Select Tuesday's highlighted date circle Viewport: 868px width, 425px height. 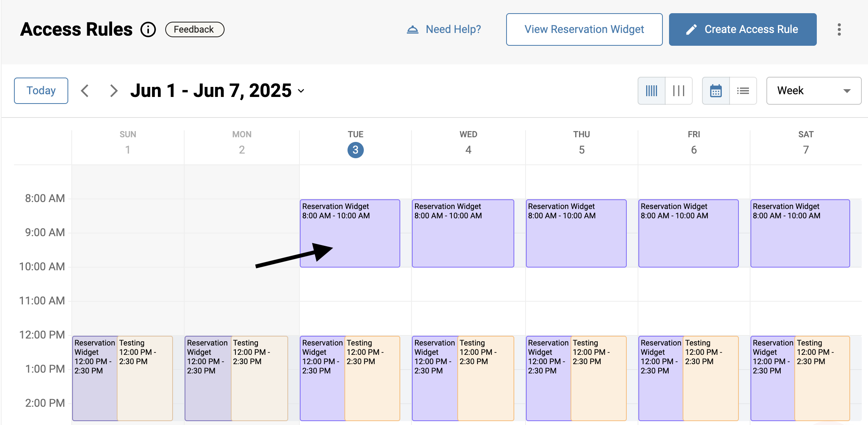tap(355, 150)
